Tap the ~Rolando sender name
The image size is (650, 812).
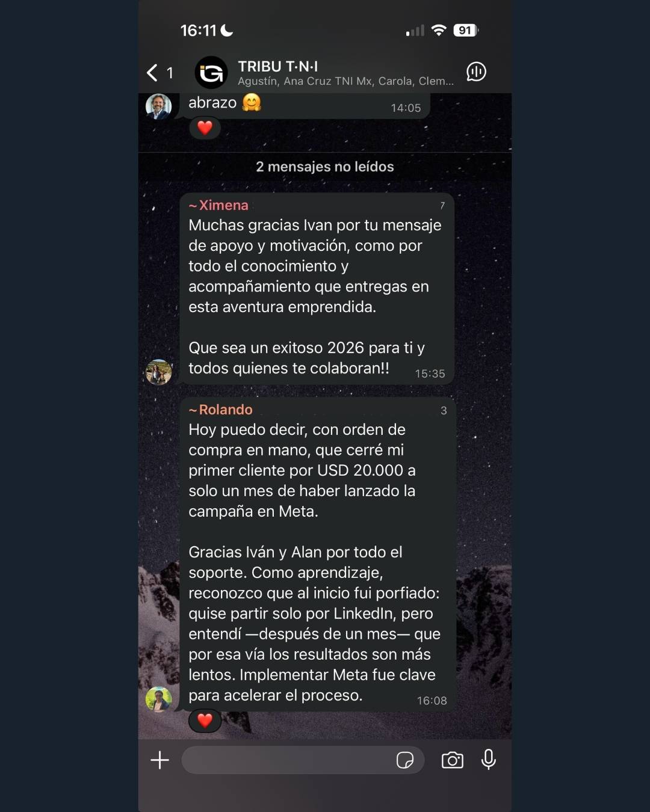pos(220,410)
